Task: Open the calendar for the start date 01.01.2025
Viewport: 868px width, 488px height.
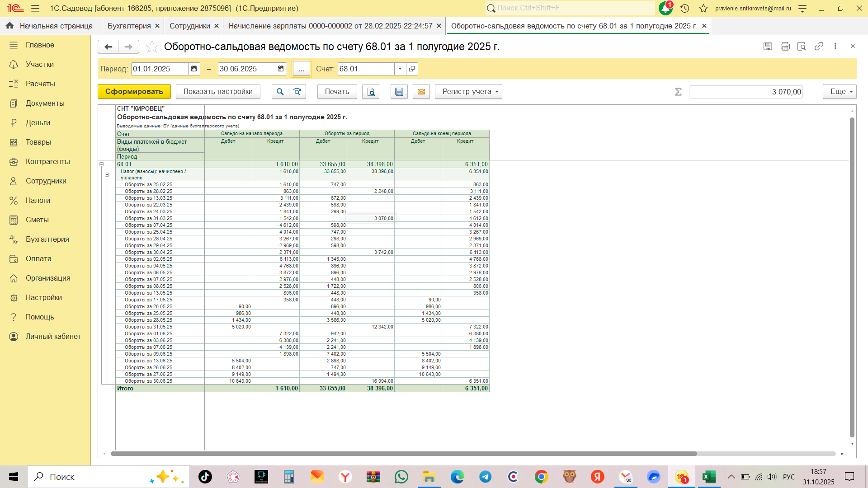Action: [194, 69]
